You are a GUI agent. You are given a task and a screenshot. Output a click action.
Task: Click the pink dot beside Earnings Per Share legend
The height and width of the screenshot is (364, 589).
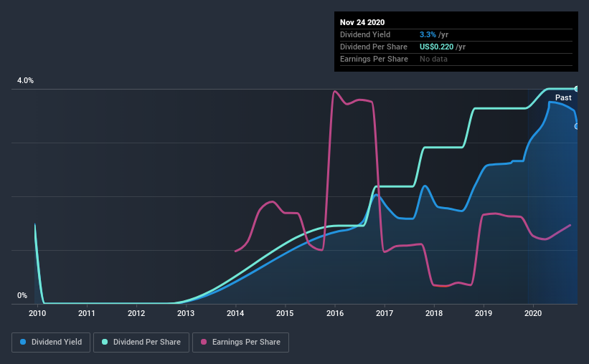point(203,343)
